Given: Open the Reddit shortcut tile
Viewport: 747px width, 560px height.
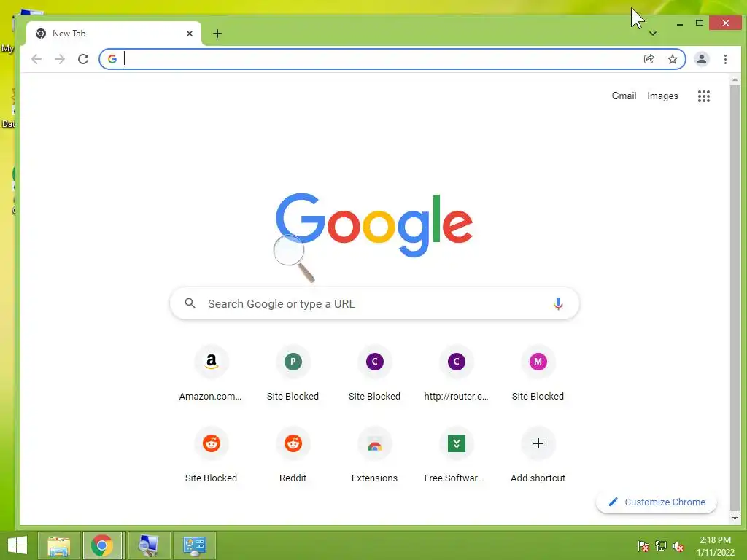Looking at the screenshot, I should tap(293, 456).
